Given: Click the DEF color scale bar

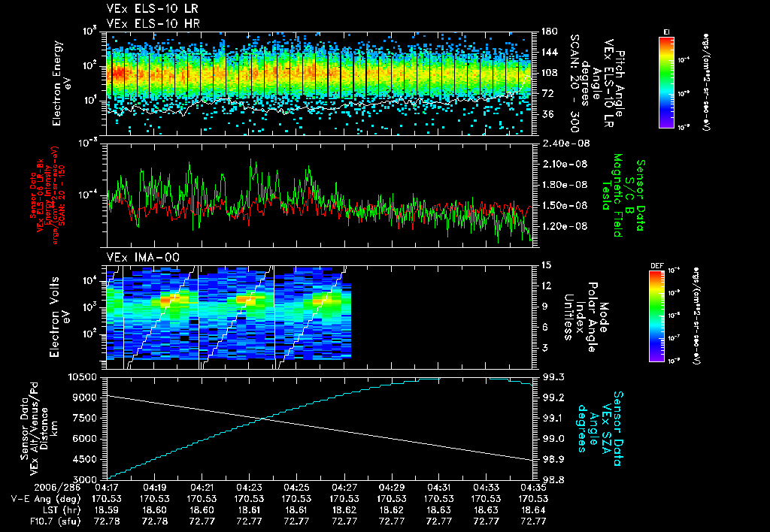Looking at the screenshot, I should coord(657,316).
